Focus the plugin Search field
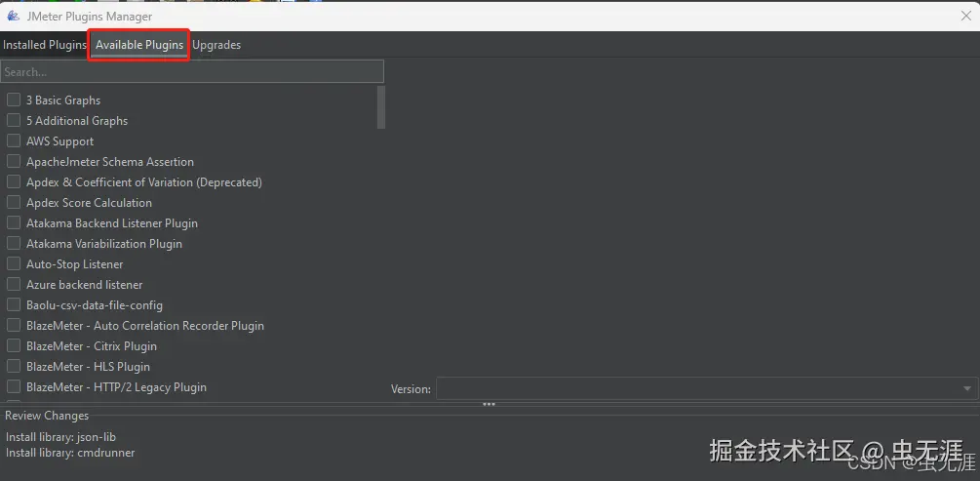The height and width of the screenshot is (481, 980). [x=192, y=72]
